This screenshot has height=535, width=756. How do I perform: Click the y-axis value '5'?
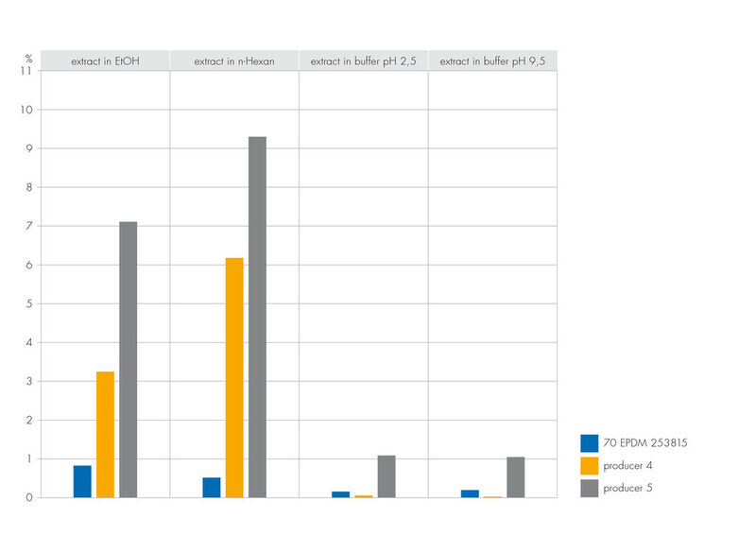(x=29, y=304)
